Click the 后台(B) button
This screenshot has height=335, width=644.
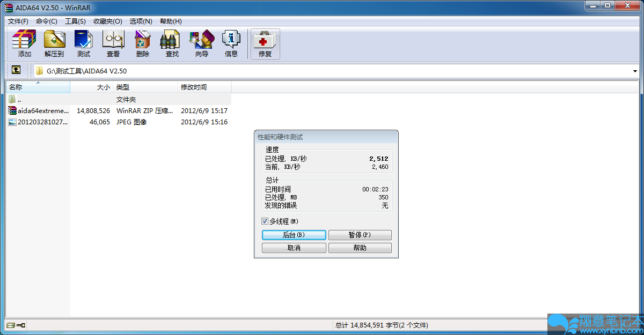(294, 235)
